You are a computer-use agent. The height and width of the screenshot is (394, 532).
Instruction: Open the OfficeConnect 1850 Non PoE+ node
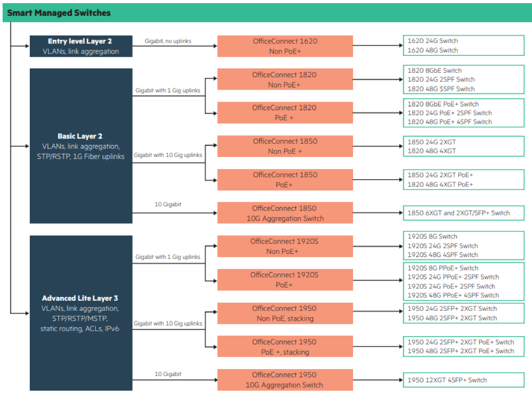click(x=285, y=146)
